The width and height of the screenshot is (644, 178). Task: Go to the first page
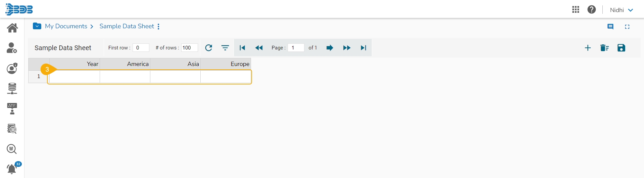coord(242,48)
